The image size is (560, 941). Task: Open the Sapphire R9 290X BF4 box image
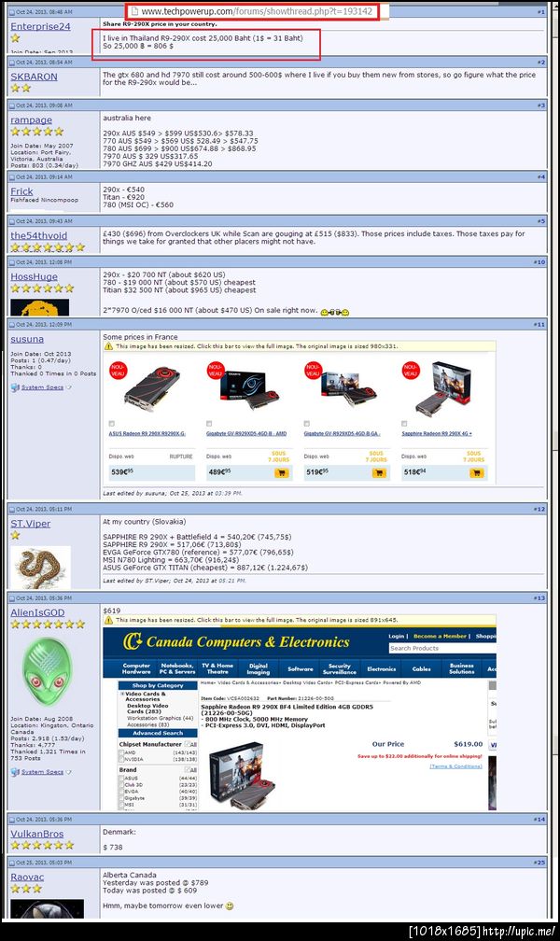(x=242, y=774)
